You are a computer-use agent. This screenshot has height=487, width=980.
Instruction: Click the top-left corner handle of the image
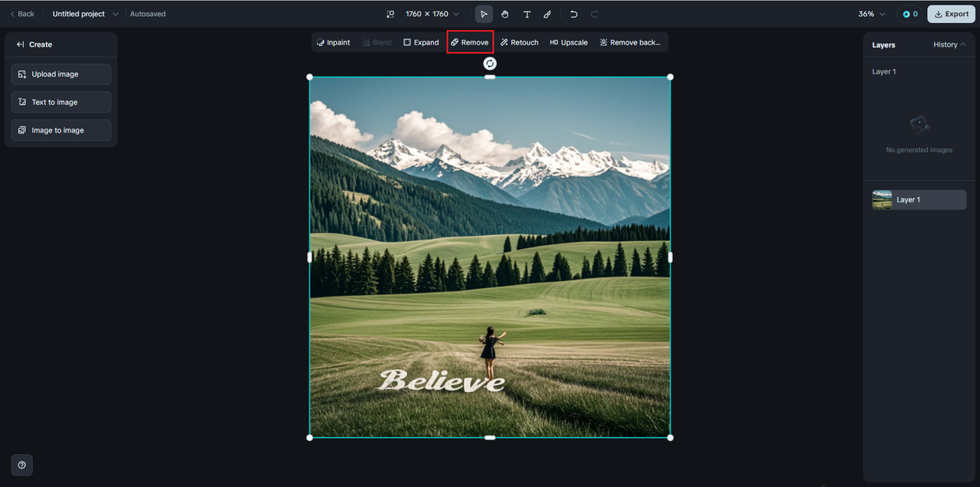coord(309,77)
